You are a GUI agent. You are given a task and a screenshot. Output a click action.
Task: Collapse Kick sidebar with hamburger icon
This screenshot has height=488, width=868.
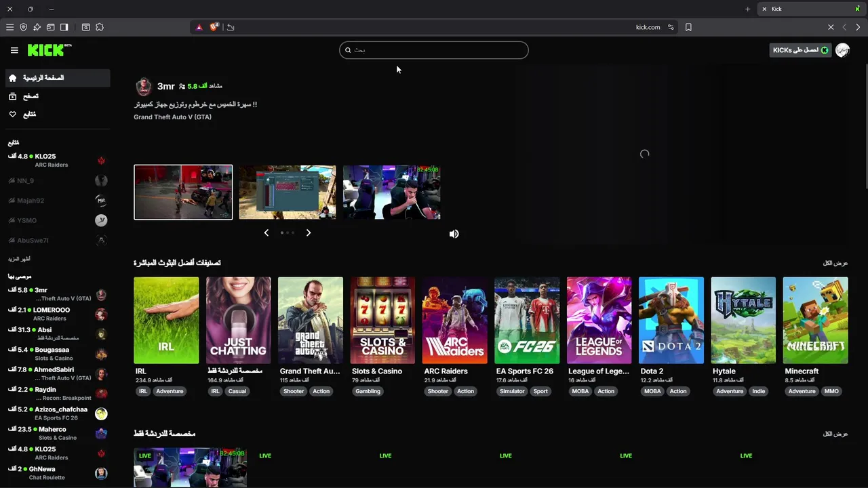coord(14,50)
